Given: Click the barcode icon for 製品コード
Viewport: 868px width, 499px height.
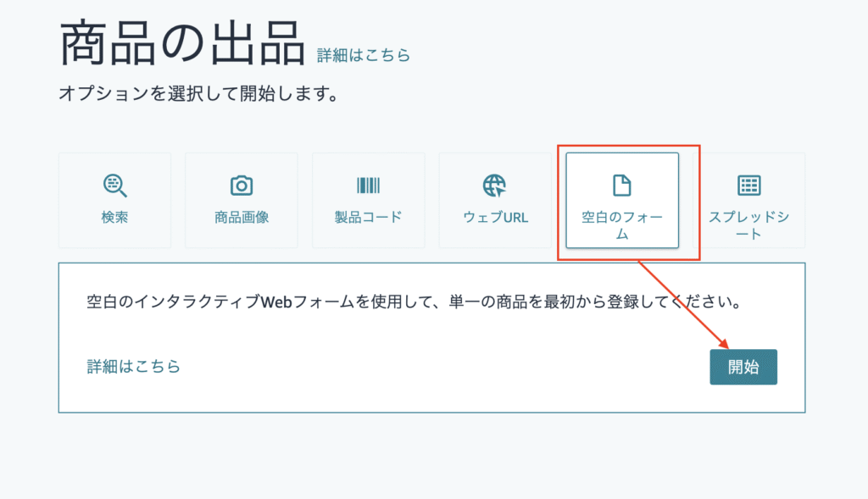Looking at the screenshot, I should coord(368,185).
